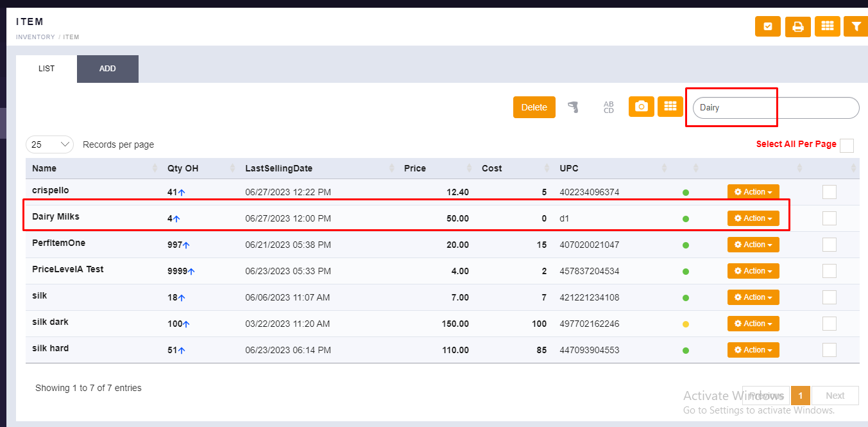Click the blue arrow next to Dairy Milks quantity

coord(176,219)
